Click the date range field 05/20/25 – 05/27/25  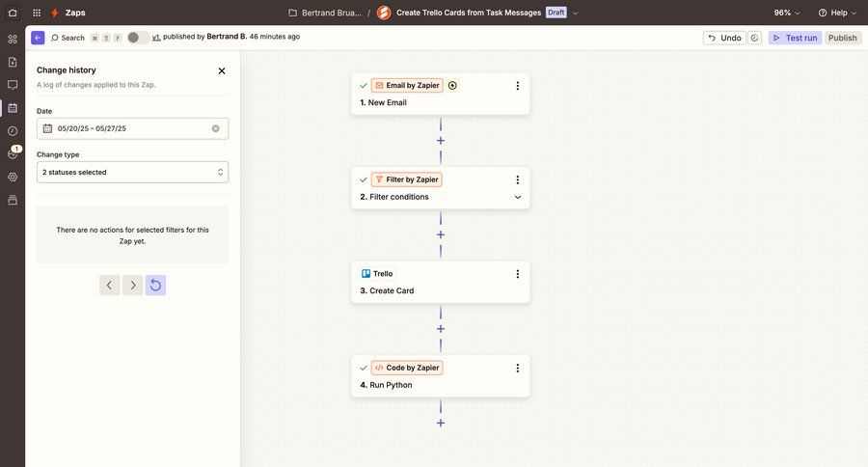pyautogui.click(x=132, y=128)
